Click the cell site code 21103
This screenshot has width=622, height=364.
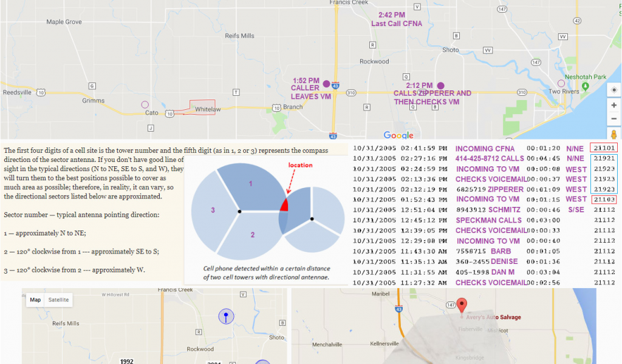pos(604,199)
